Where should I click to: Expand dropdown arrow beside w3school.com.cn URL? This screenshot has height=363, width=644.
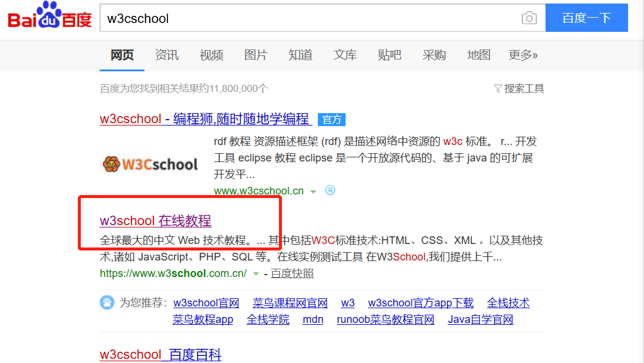(256, 273)
